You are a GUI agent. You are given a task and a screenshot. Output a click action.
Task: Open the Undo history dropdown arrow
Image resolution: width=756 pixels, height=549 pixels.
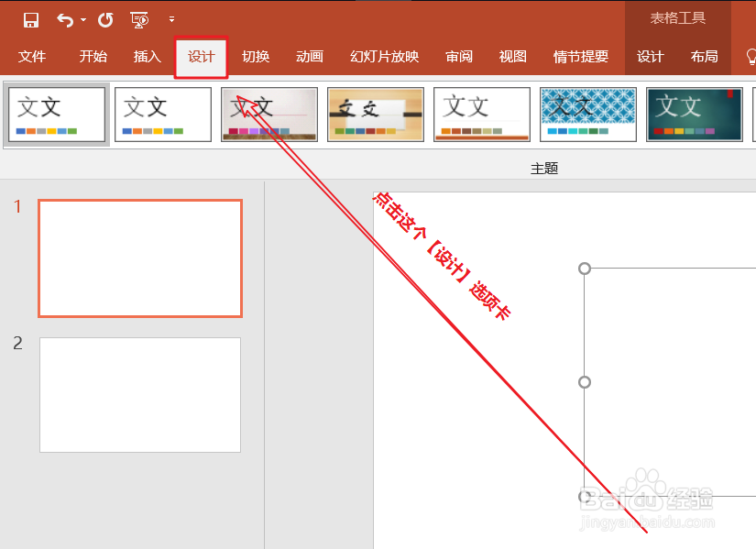pyautogui.click(x=83, y=20)
